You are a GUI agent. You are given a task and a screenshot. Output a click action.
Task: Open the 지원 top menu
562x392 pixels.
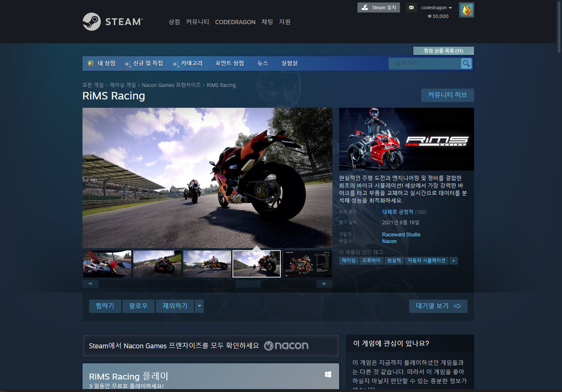pyautogui.click(x=285, y=22)
